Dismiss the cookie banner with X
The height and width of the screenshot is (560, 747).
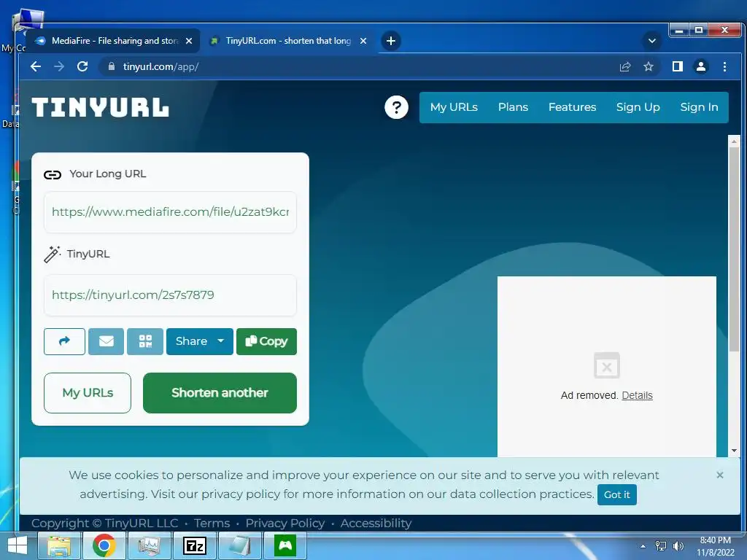(x=720, y=475)
